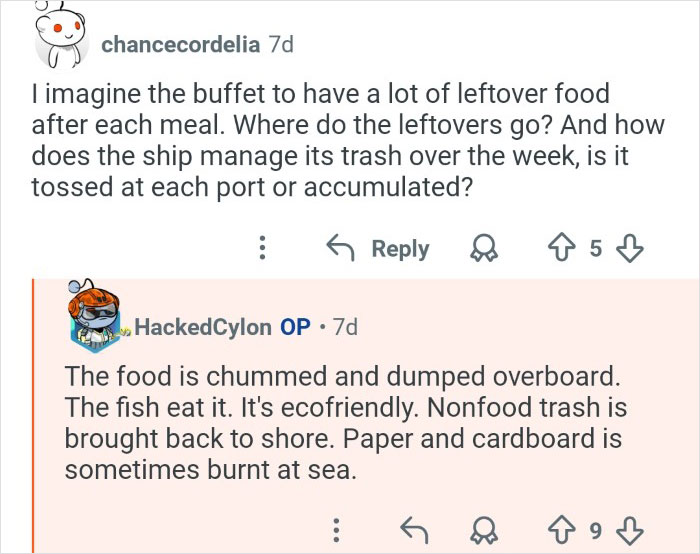Screen dimensions: 700x554
Task: Click the OP label next to HackedCylon
Action: (295, 327)
